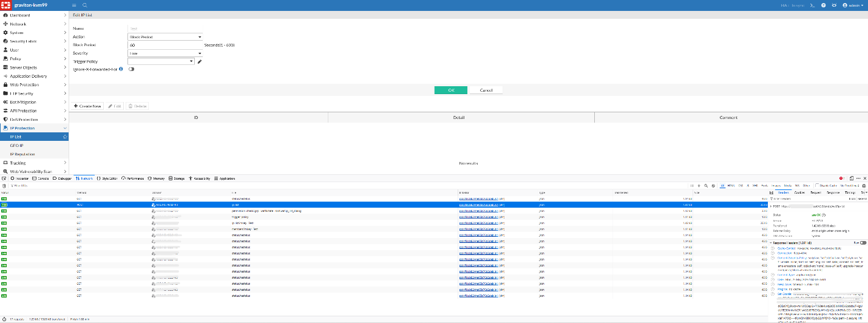Click the DevTools error count badge
Image resolution: width=868 pixels, height=323 pixels.
(842, 178)
